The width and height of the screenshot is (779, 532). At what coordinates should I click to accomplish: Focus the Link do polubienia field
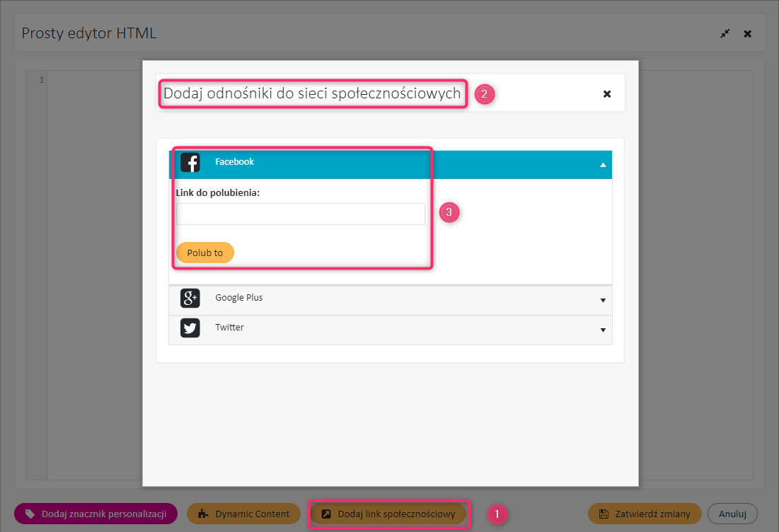pyautogui.click(x=301, y=214)
